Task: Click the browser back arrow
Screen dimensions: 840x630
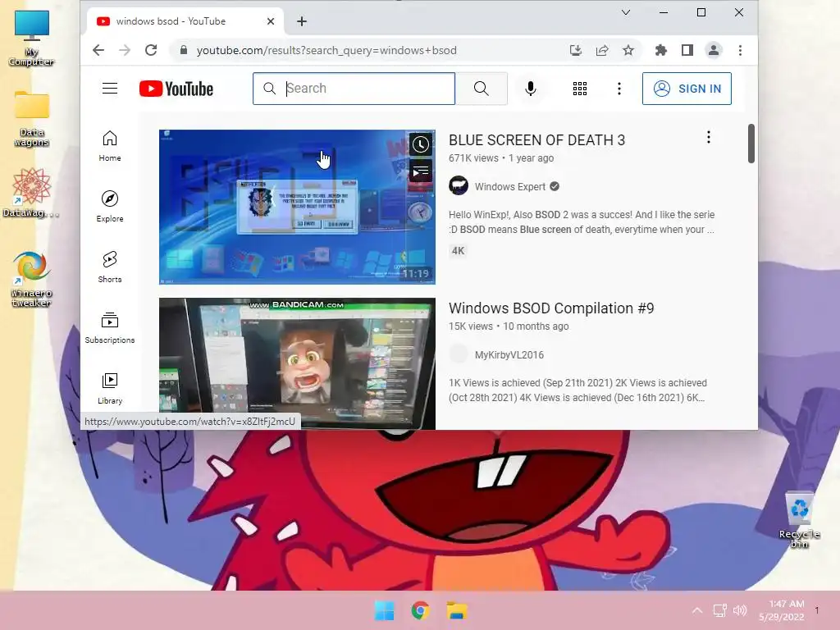Action: tap(98, 50)
